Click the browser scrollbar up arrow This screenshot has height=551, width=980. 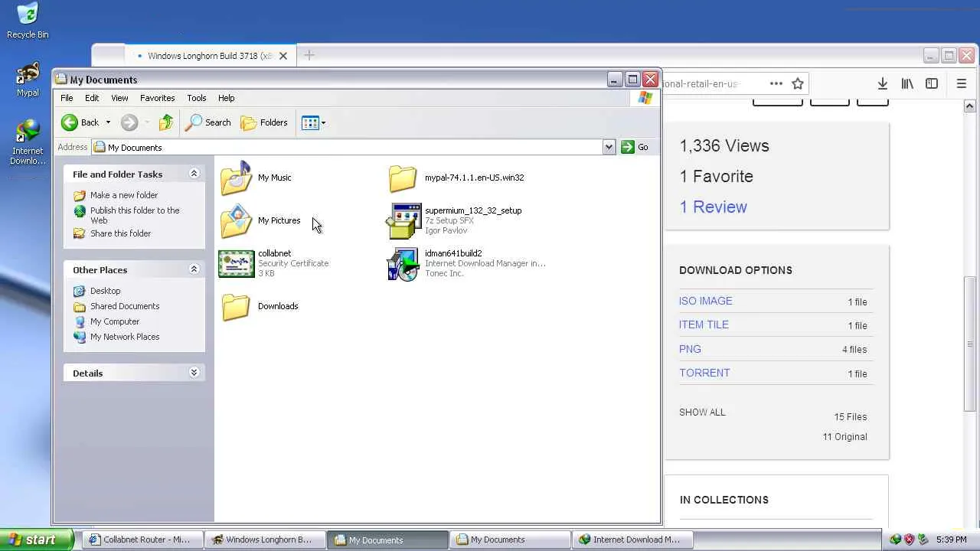(970, 106)
